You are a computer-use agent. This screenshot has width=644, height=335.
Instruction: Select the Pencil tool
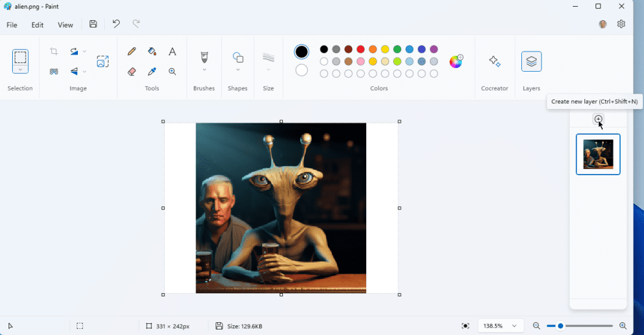[131, 51]
